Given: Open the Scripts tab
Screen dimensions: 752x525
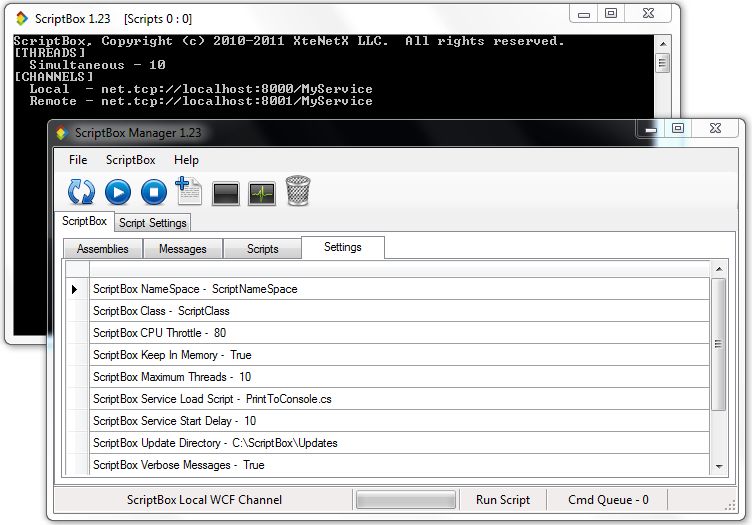Looking at the screenshot, I should pos(262,249).
